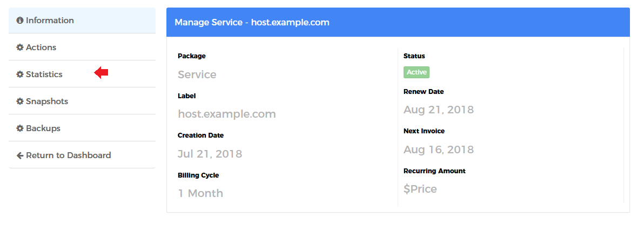The image size is (644, 231).
Task: Select Statistics in the sidebar
Action: (x=82, y=74)
